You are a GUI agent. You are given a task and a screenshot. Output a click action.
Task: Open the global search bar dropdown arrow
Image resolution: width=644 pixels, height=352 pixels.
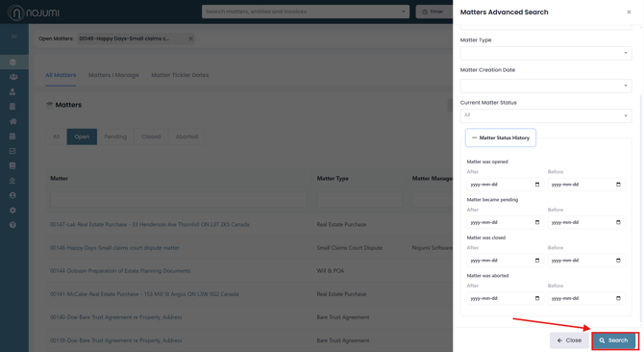pos(404,12)
